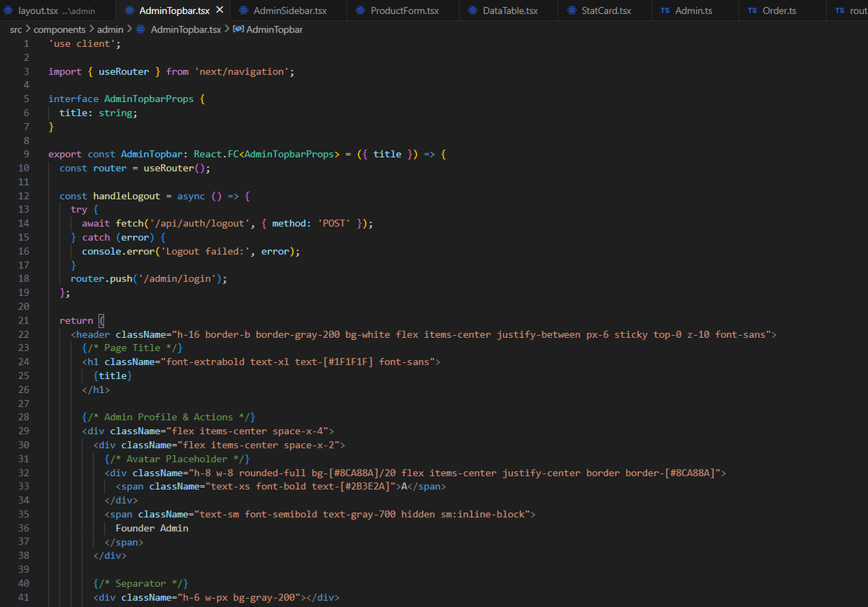Open the DataTable.tsx tab
This screenshot has width=868, height=607.
click(x=509, y=11)
